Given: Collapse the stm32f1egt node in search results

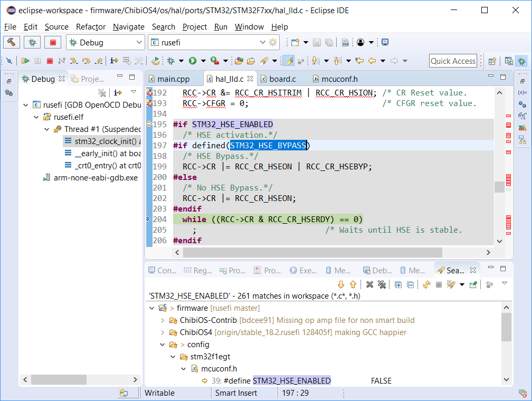Looking at the screenshot, I should coord(173,357).
